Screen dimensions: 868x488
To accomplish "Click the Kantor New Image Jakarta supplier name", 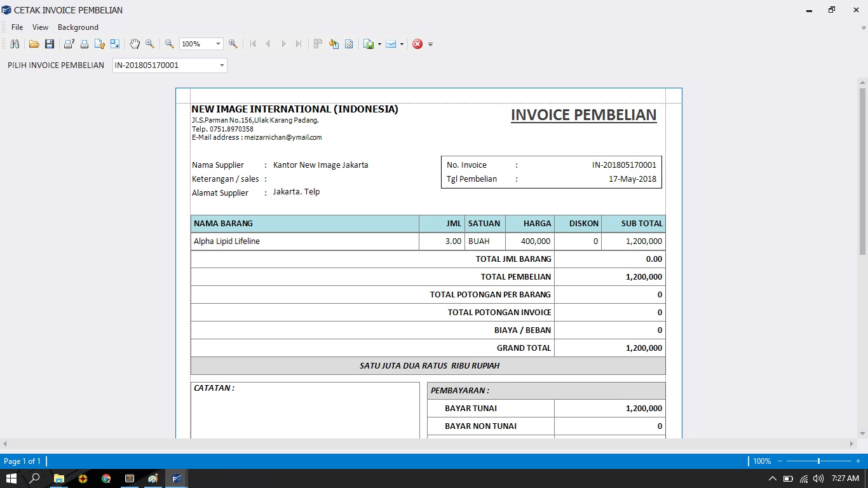I will (x=320, y=165).
